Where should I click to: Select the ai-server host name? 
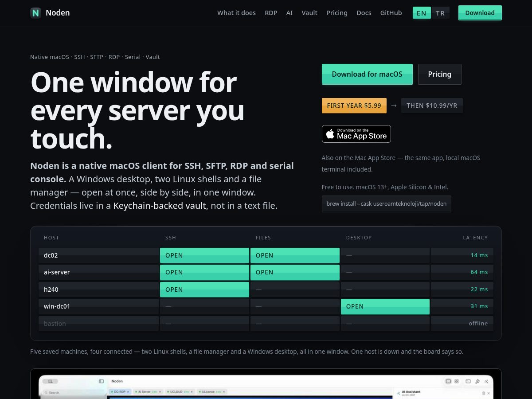click(57, 272)
